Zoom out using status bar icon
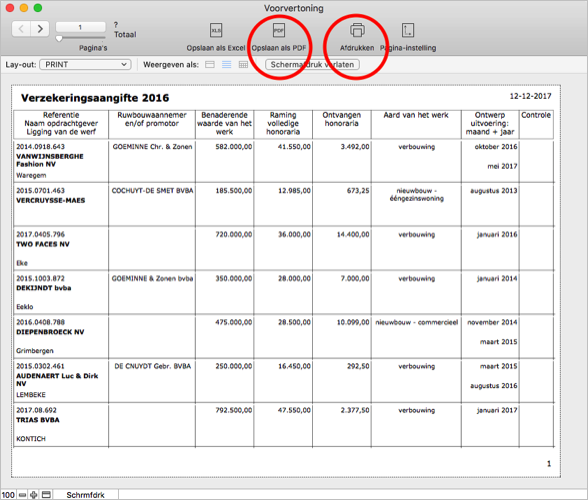Screen dimensions: 588x500 tap(22, 495)
